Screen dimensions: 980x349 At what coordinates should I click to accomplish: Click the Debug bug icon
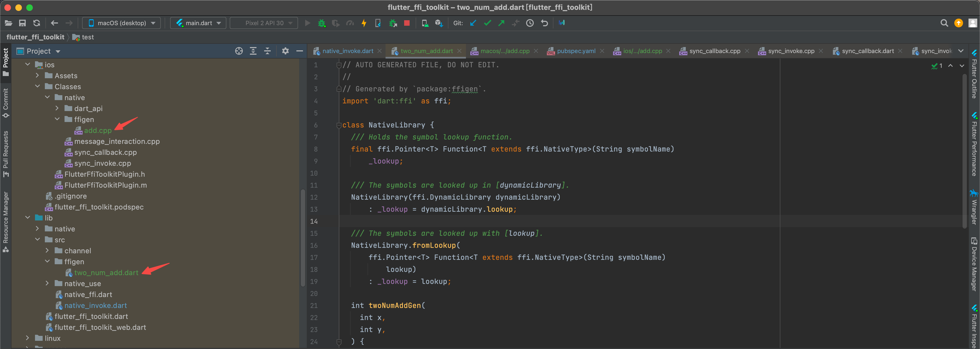coord(322,23)
